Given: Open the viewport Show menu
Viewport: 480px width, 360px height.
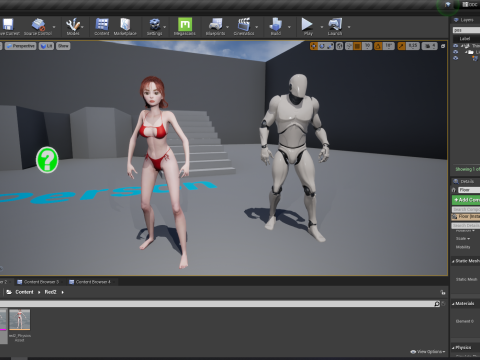Looking at the screenshot, I should tap(63, 46).
